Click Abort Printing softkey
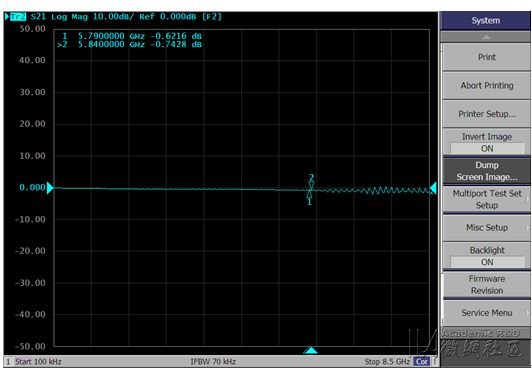 pyautogui.click(x=487, y=85)
